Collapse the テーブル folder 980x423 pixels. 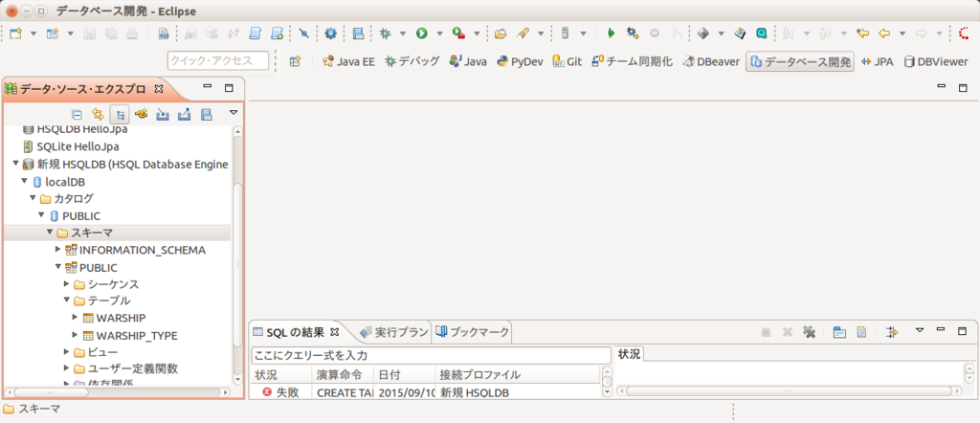[x=66, y=301]
